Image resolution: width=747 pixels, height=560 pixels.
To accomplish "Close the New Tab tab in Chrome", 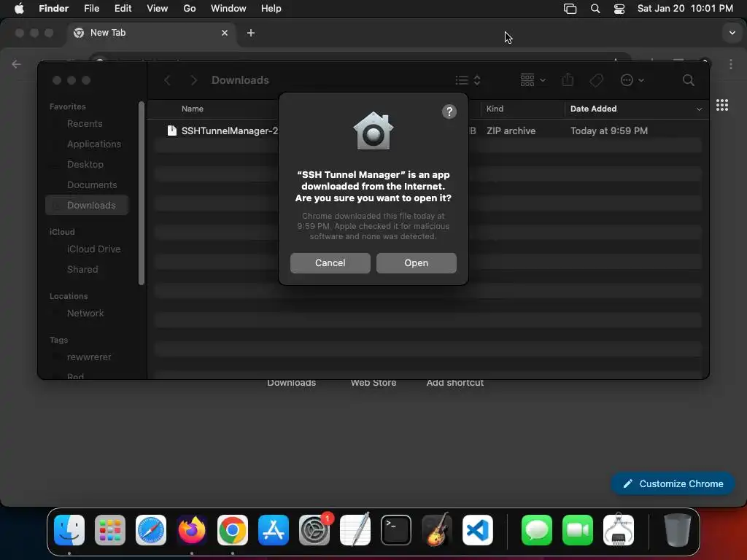I will (x=225, y=33).
